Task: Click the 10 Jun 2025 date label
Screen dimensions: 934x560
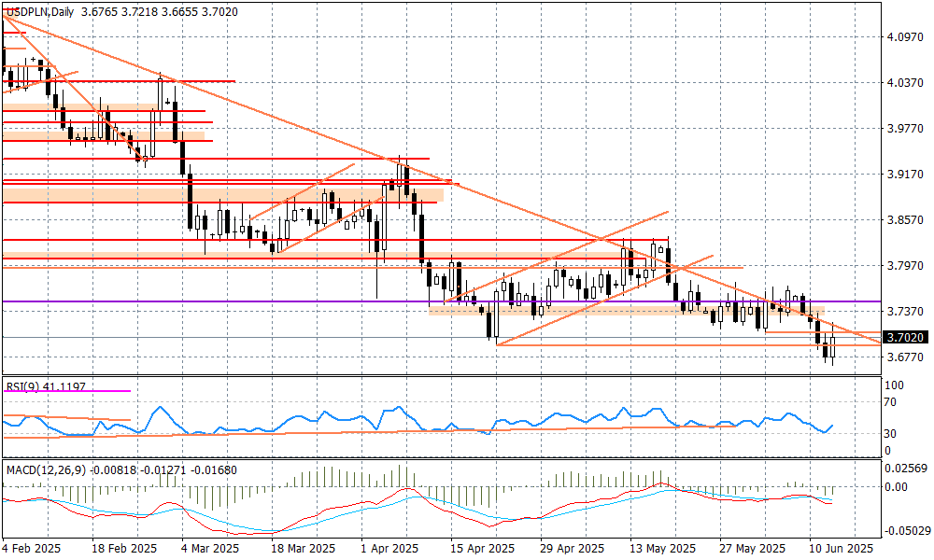Action: (842, 548)
